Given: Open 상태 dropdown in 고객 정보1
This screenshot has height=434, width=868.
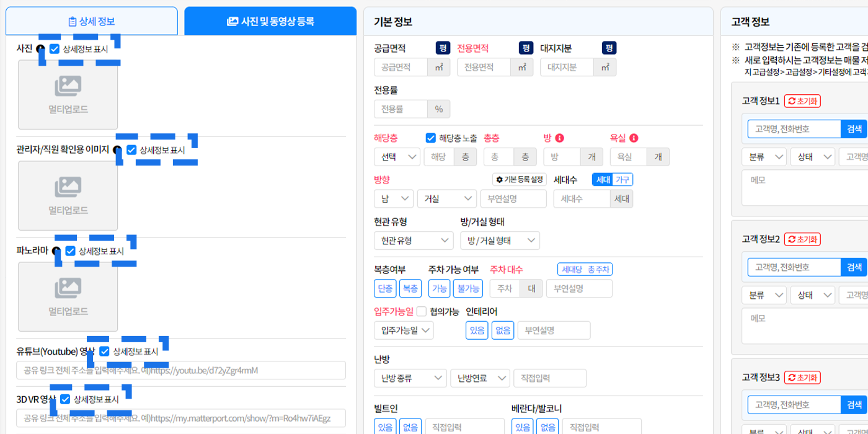Looking at the screenshot, I should pyautogui.click(x=813, y=157).
